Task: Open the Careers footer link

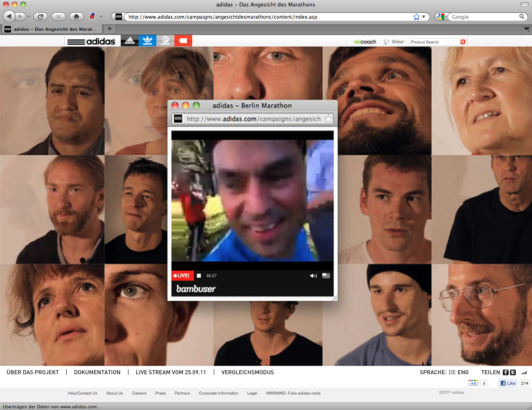Action: pos(139,393)
